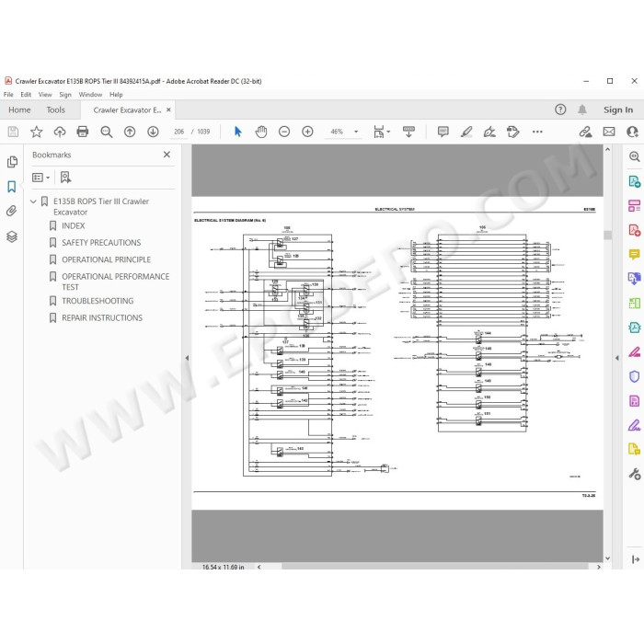Print the document with printer icon

(x=83, y=132)
